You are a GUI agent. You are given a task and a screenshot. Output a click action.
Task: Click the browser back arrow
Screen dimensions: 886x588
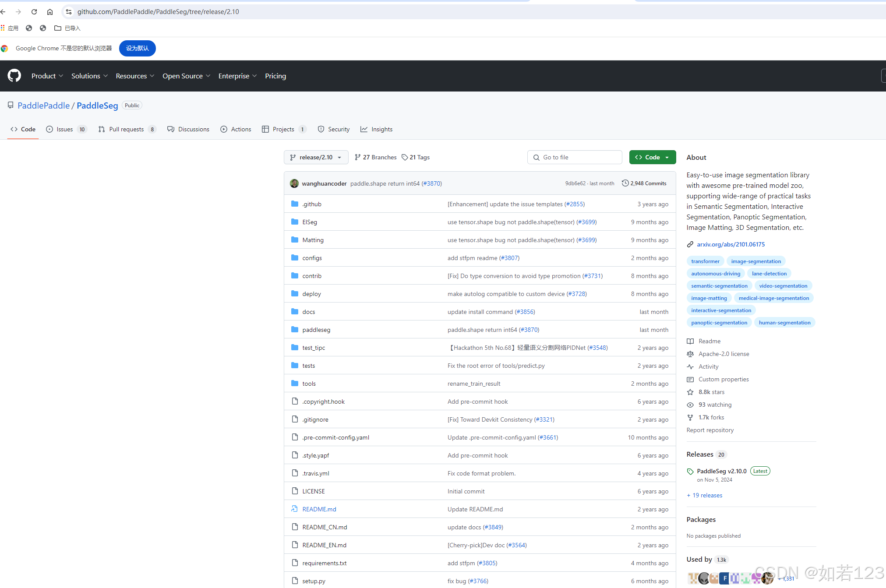point(3,12)
